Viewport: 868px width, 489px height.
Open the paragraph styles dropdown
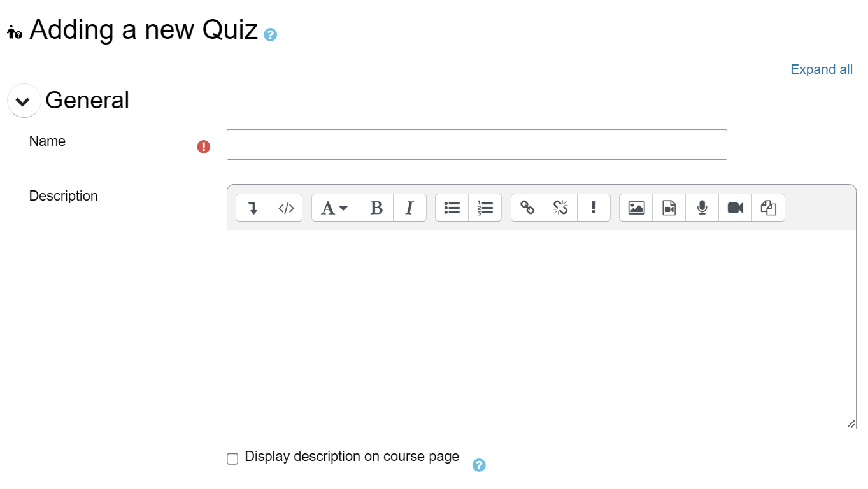click(336, 208)
